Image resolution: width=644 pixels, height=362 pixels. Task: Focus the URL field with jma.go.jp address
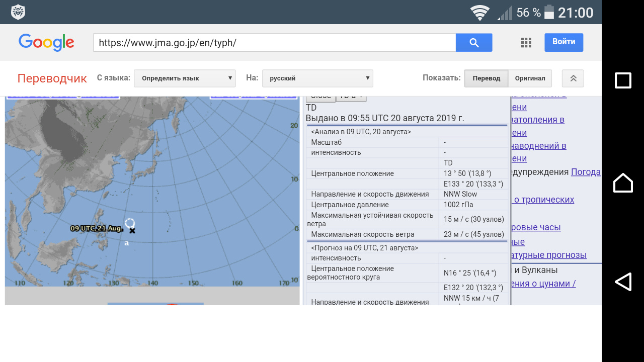(275, 43)
